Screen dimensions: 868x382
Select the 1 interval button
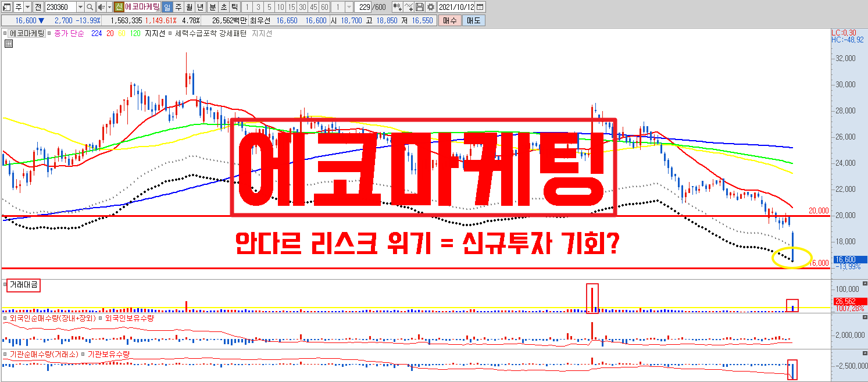click(x=247, y=7)
